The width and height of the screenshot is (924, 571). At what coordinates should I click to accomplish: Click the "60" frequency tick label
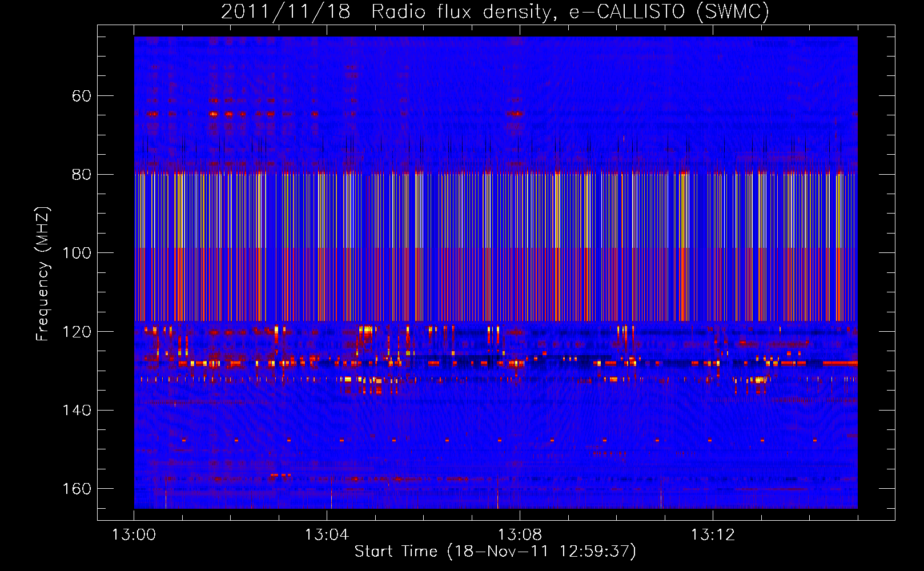click(x=82, y=95)
